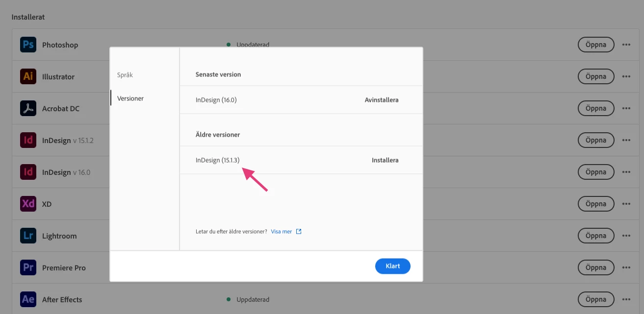Click the After Effects app name
The image size is (644, 314).
pyautogui.click(x=62, y=299)
